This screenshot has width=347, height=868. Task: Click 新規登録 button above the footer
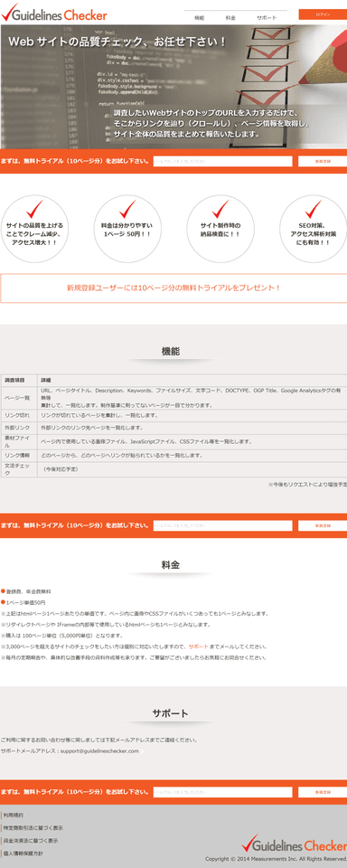click(323, 792)
